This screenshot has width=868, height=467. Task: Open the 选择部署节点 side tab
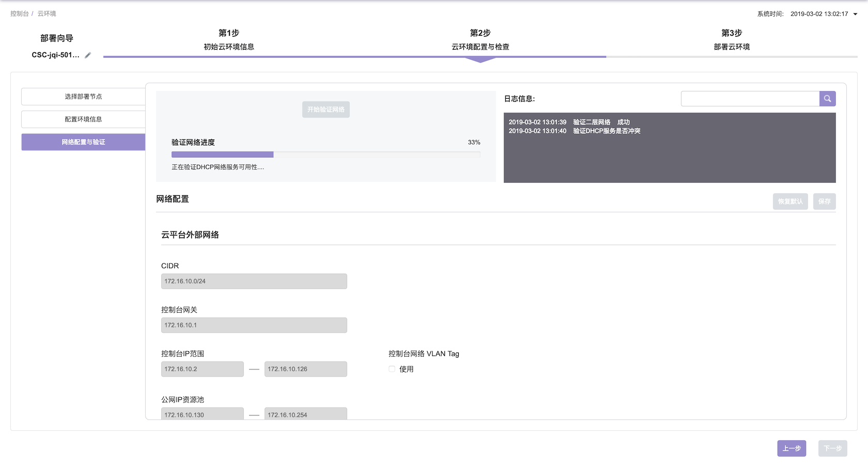click(83, 97)
